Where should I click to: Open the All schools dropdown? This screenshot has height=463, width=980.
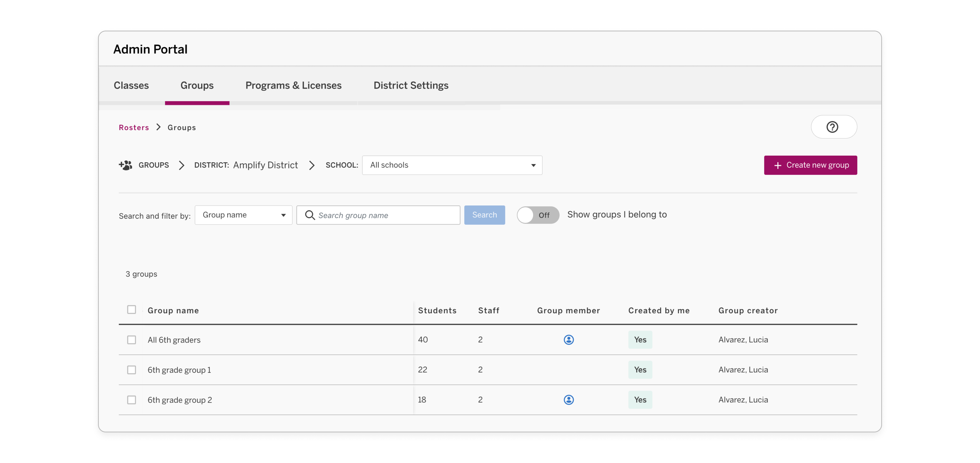[x=451, y=165]
